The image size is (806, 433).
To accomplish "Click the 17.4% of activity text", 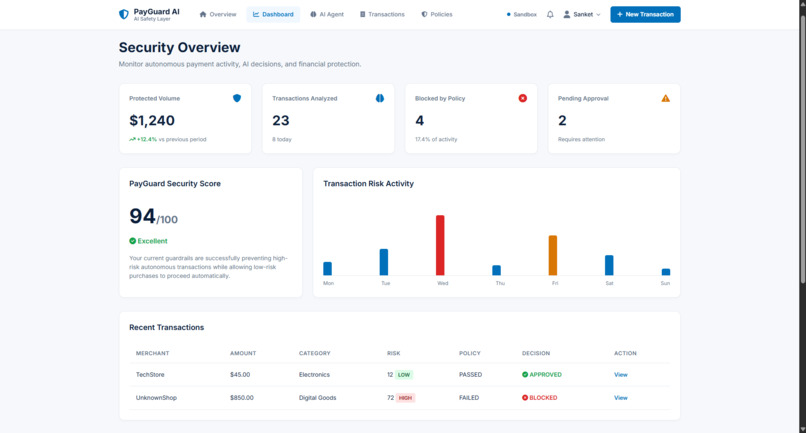I will click(436, 139).
